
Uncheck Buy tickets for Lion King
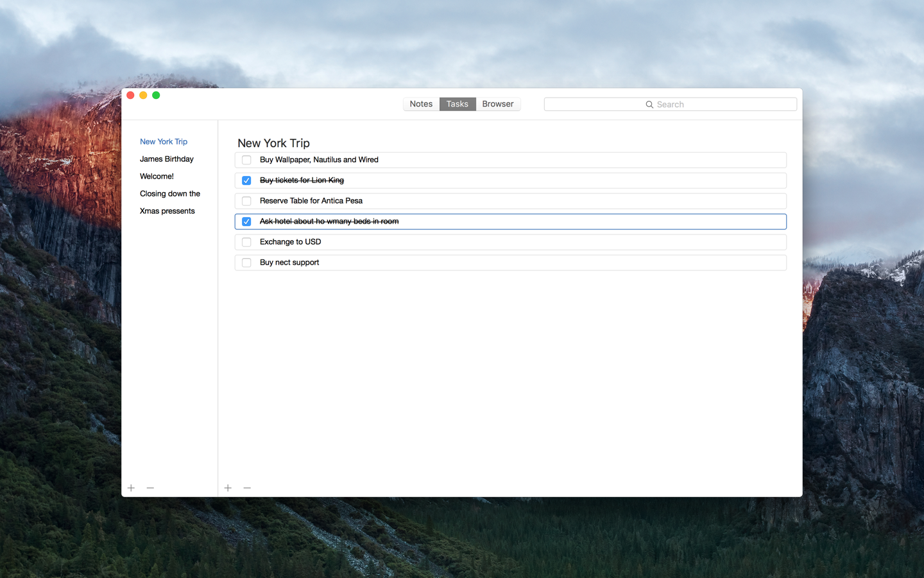[x=246, y=180]
